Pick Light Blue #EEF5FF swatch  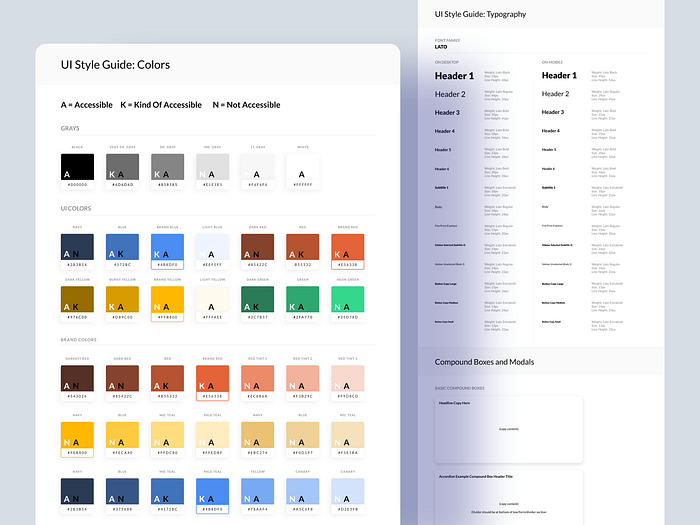click(x=212, y=251)
